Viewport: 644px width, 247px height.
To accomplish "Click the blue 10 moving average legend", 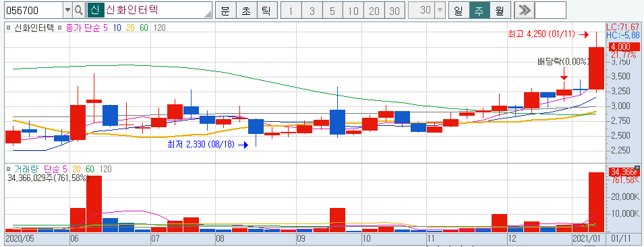I will [x=117, y=28].
